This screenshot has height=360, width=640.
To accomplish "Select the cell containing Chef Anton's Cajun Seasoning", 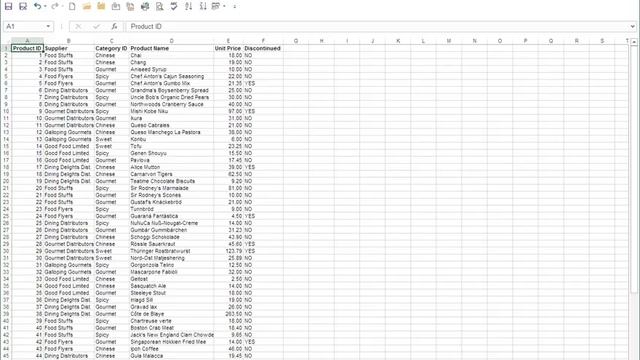I will (x=171, y=76).
